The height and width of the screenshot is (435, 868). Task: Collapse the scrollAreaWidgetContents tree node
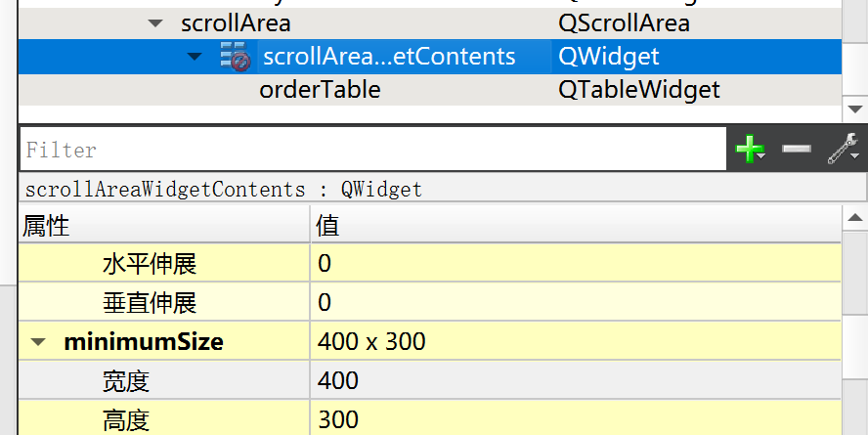[x=195, y=57]
